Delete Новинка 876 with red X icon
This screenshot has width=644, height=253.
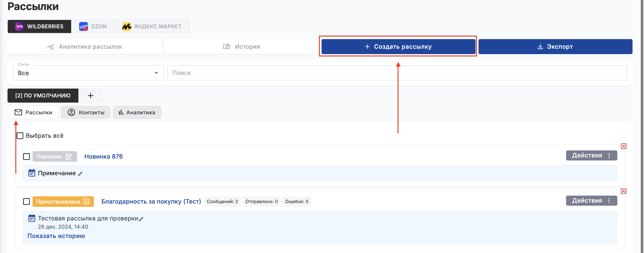[623, 146]
